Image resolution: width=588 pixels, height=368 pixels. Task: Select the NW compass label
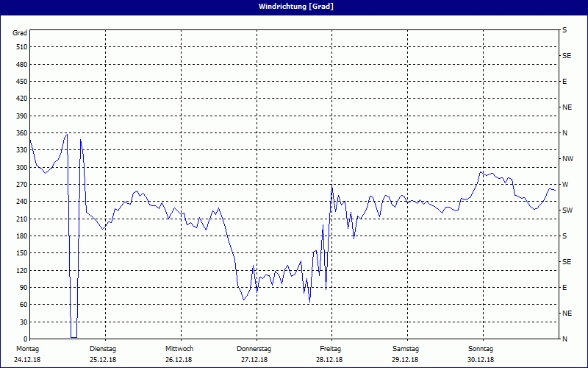tap(567, 159)
